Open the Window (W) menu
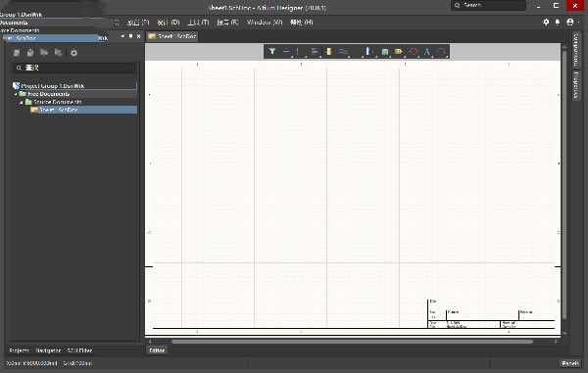 coord(265,23)
